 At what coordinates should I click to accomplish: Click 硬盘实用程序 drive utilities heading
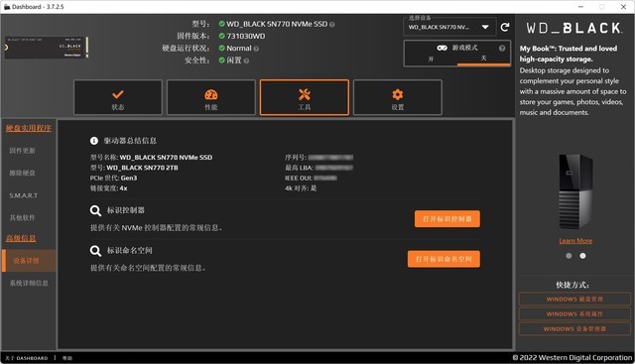click(29, 128)
